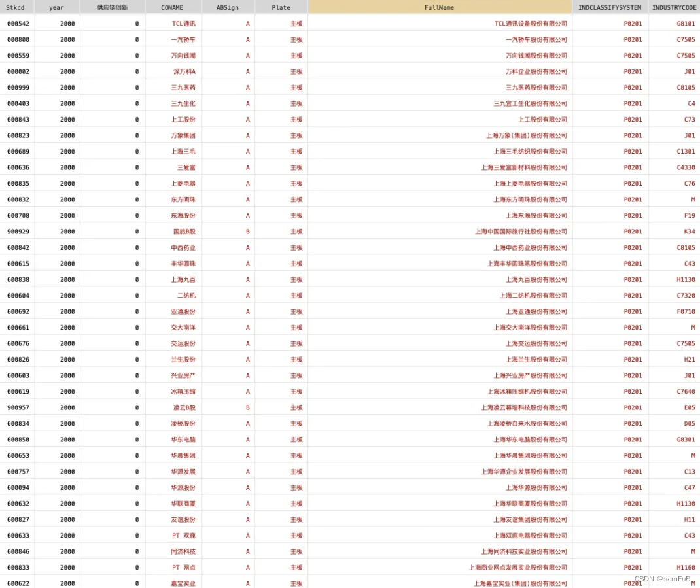
Task: Select year 2000 in row 600708
Action: pos(67,215)
